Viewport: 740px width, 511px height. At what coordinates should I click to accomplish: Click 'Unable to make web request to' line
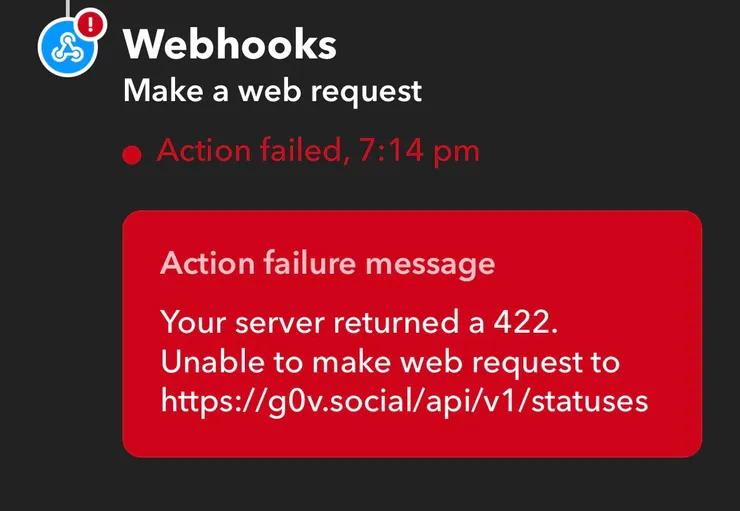tap(390, 361)
